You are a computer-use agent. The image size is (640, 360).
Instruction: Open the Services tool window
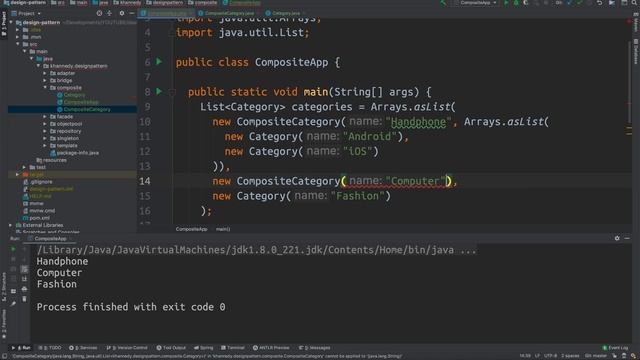(x=83, y=348)
